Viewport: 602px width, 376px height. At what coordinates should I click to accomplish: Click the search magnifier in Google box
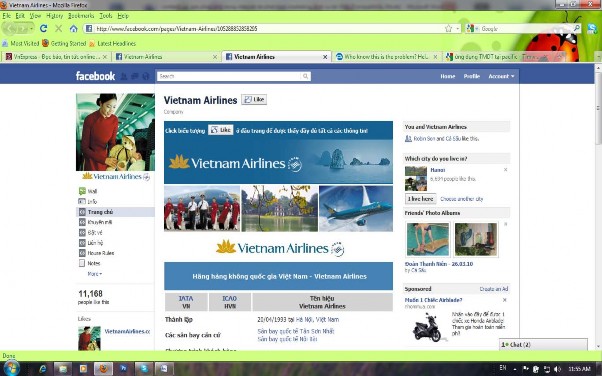[x=576, y=28]
